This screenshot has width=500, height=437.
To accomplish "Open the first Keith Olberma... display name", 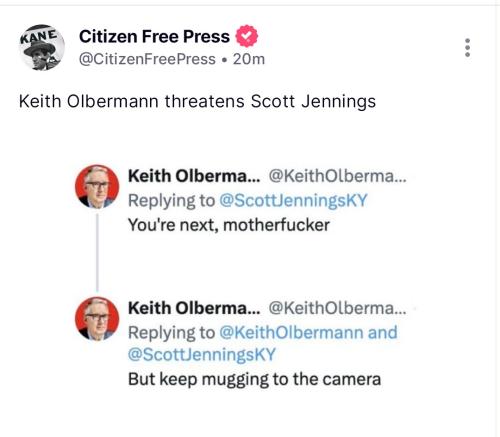I will 194,176.
